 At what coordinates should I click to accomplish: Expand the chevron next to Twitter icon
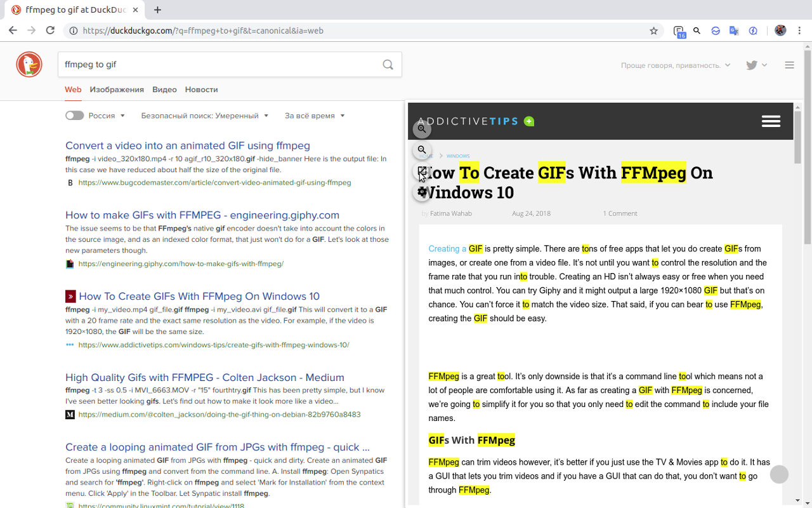[x=764, y=65]
